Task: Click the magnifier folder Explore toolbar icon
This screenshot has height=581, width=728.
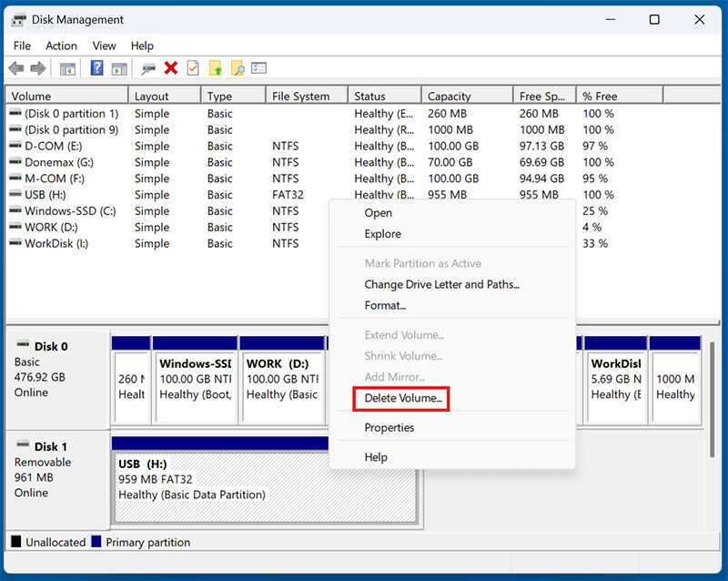Action: [239, 68]
